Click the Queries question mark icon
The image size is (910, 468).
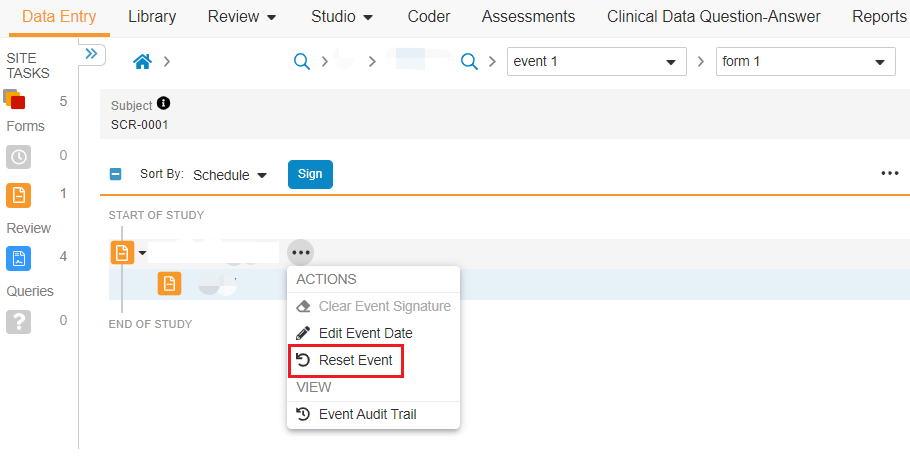coord(19,321)
